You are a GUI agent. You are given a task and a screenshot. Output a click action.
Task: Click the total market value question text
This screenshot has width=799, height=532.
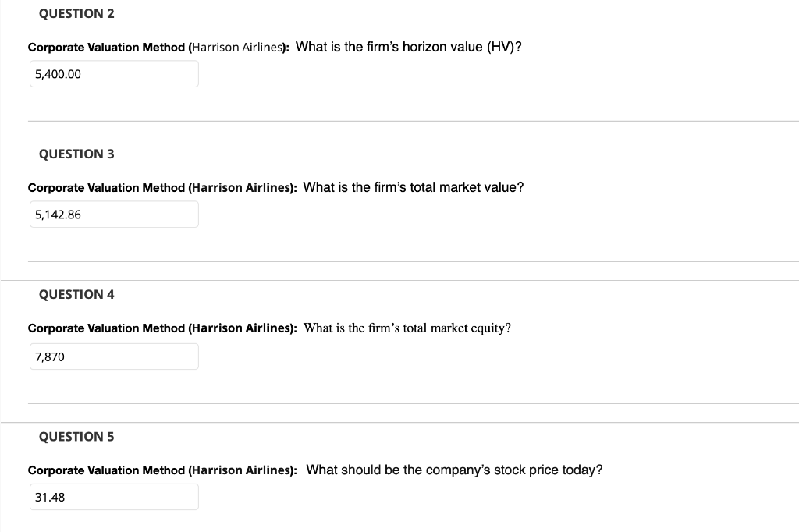tap(414, 187)
